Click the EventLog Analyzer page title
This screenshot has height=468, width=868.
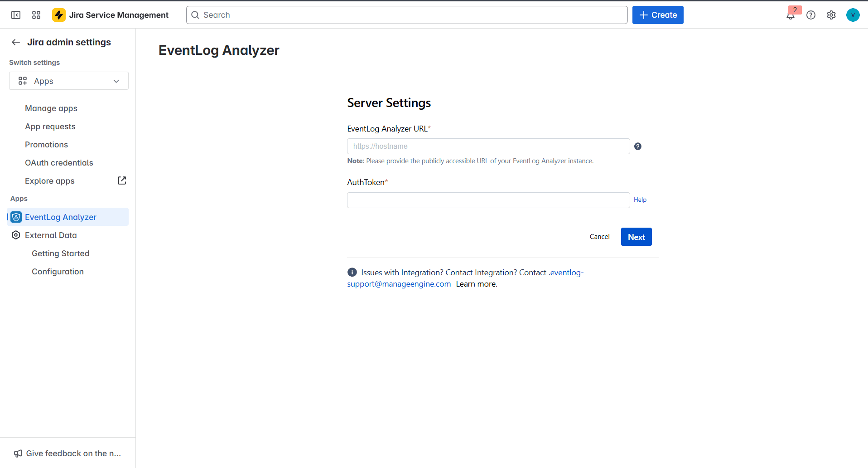click(219, 50)
